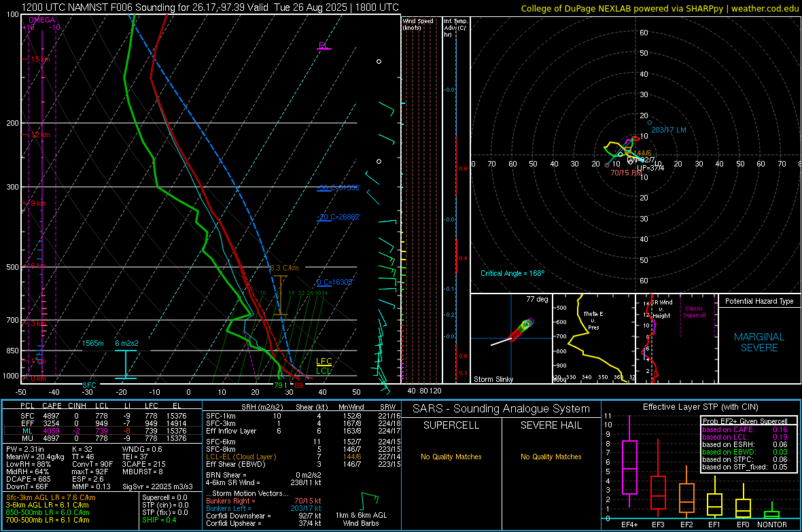Click the '203/17 LM' hodograph marker label

(669, 130)
